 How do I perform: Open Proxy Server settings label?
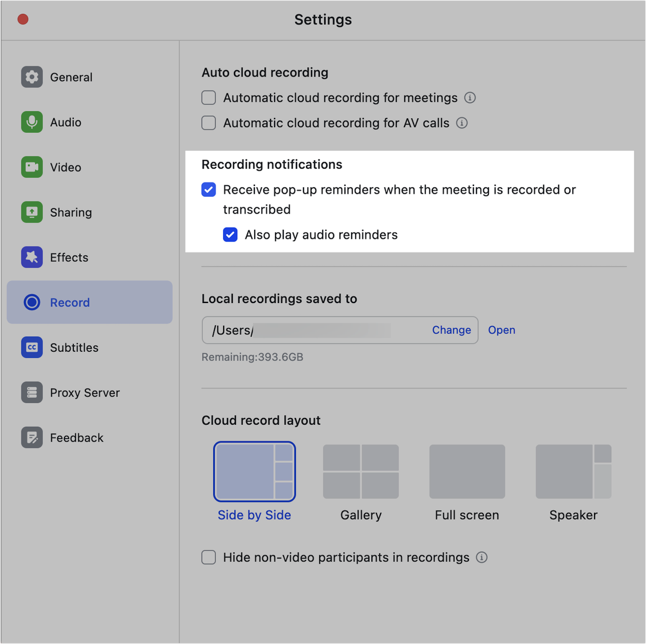point(85,393)
